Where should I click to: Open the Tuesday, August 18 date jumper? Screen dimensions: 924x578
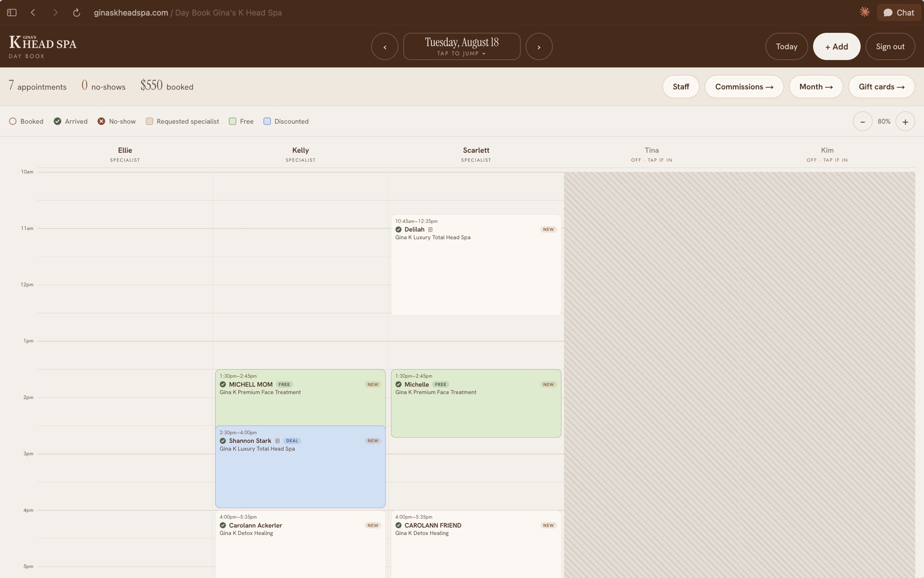[x=462, y=46]
